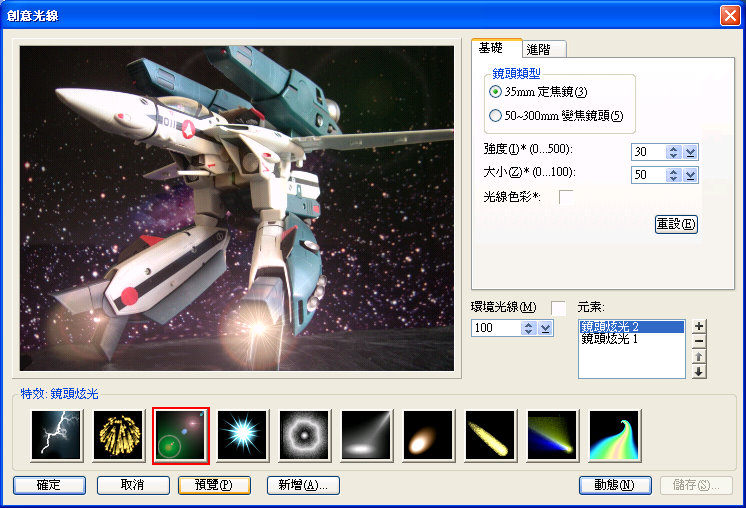This screenshot has width=746, height=508.
Task: Select the orange oval glow effect thumbnail
Action: [429, 435]
